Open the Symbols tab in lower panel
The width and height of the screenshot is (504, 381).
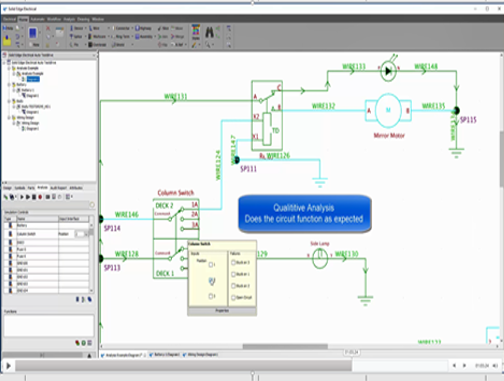point(20,188)
